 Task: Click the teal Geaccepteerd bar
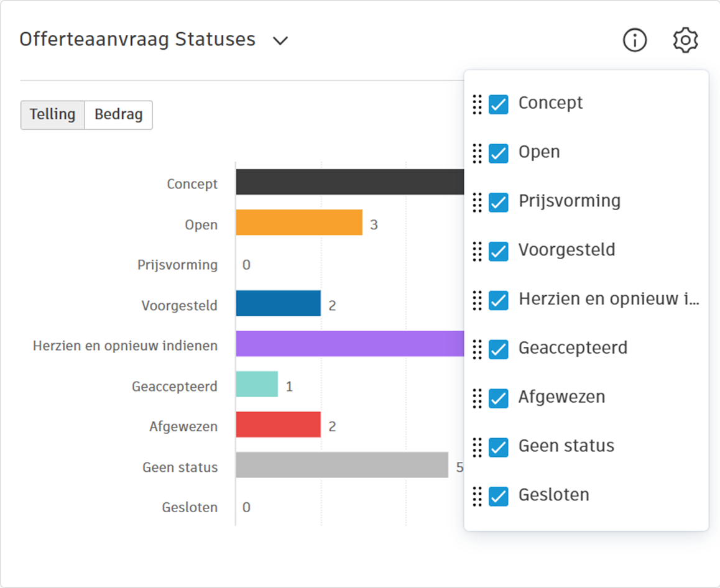(x=257, y=384)
